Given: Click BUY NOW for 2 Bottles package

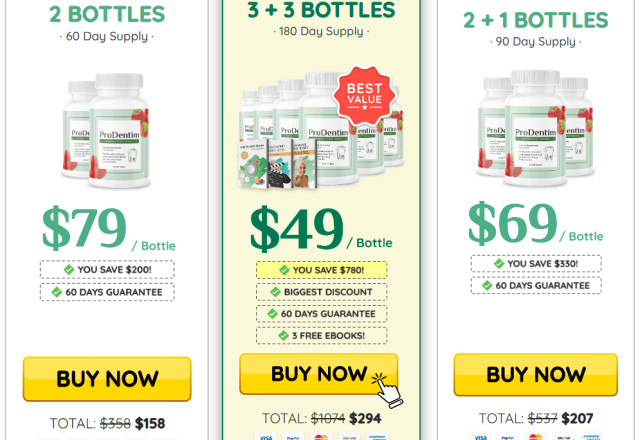Looking at the screenshot, I should (x=107, y=379).
